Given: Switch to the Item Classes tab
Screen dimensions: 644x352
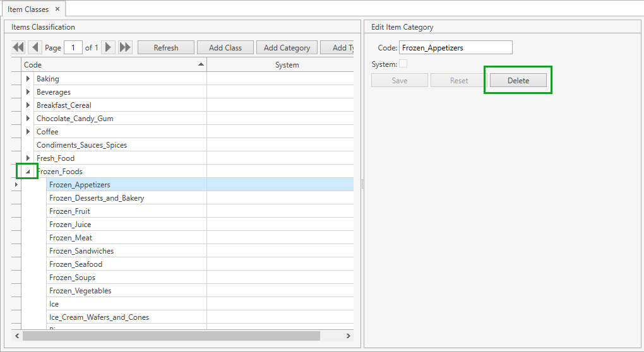Looking at the screenshot, I should click(x=28, y=9).
